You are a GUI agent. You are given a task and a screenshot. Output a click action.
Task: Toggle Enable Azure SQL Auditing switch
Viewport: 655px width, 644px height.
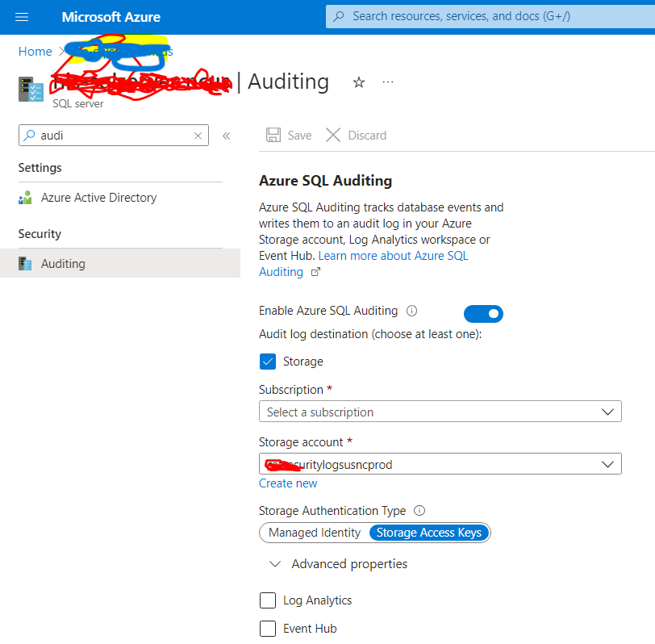tap(483, 314)
